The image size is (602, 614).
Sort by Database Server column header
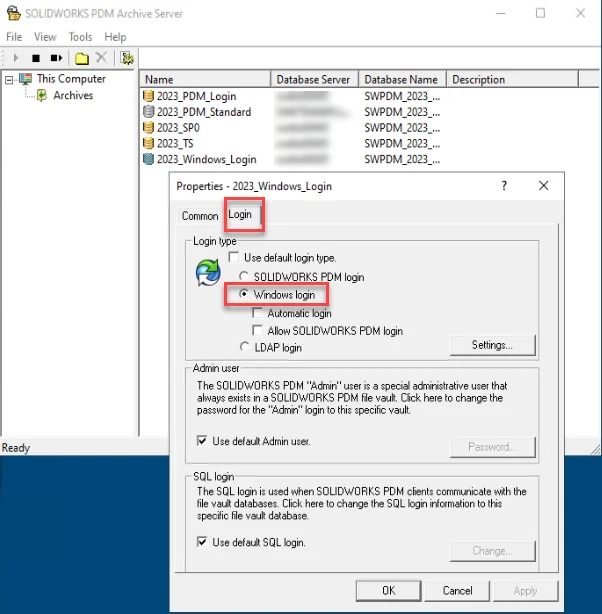click(314, 79)
